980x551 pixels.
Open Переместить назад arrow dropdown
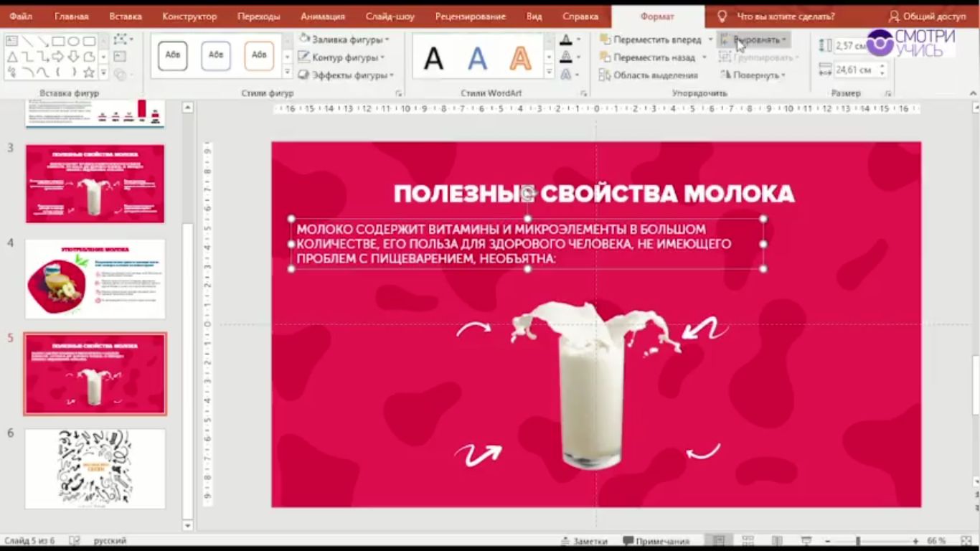[705, 57]
